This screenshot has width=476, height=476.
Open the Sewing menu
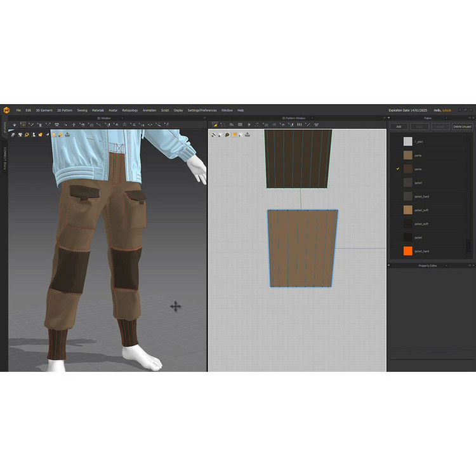click(x=83, y=110)
